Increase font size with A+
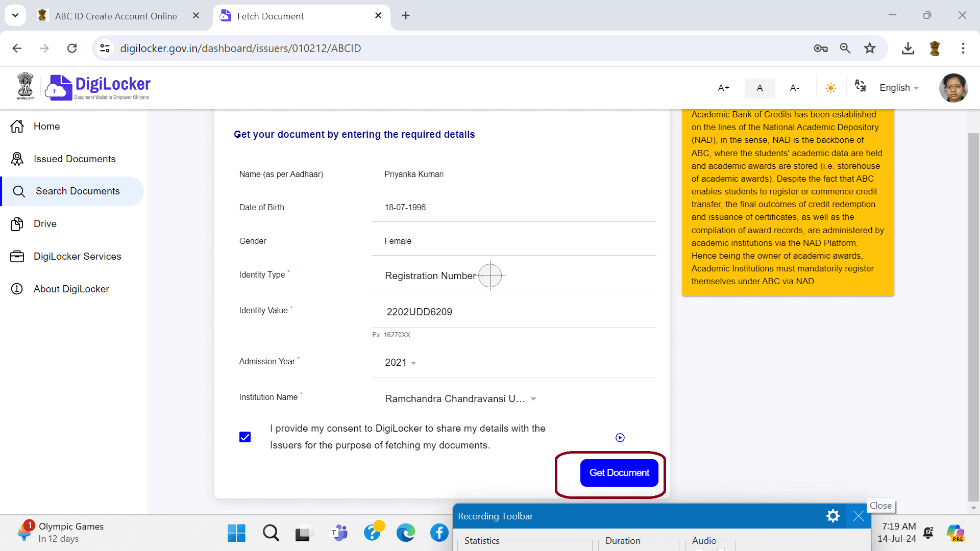 point(723,88)
